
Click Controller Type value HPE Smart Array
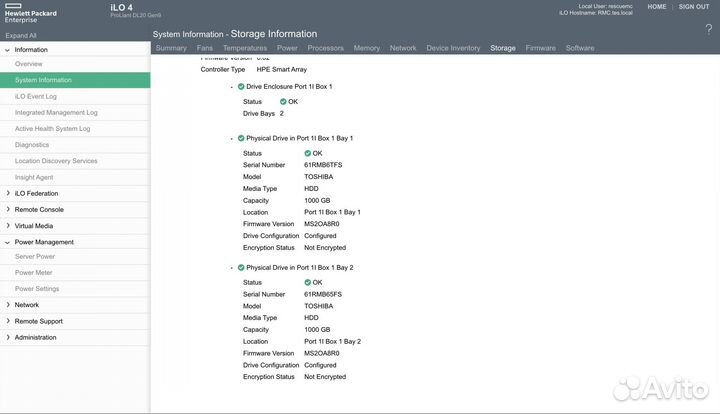(281, 69)
